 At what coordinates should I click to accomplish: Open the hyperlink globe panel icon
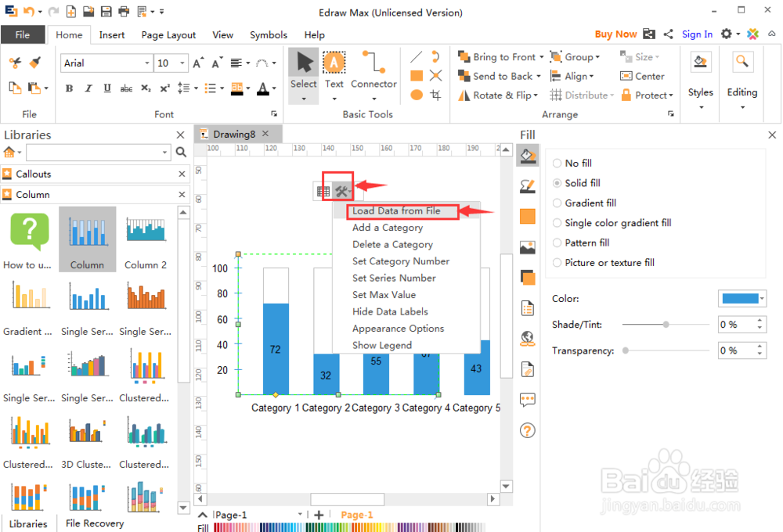(527, 339)
